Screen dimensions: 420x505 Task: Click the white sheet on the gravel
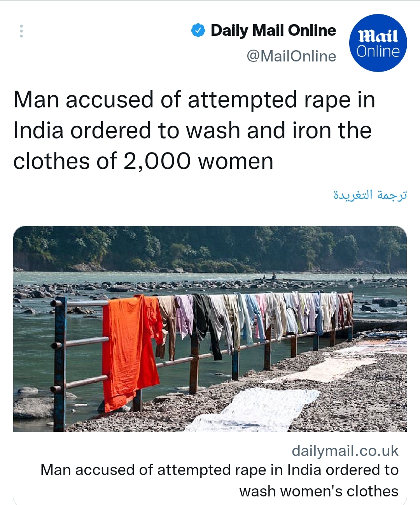click(x=253, y=410)
